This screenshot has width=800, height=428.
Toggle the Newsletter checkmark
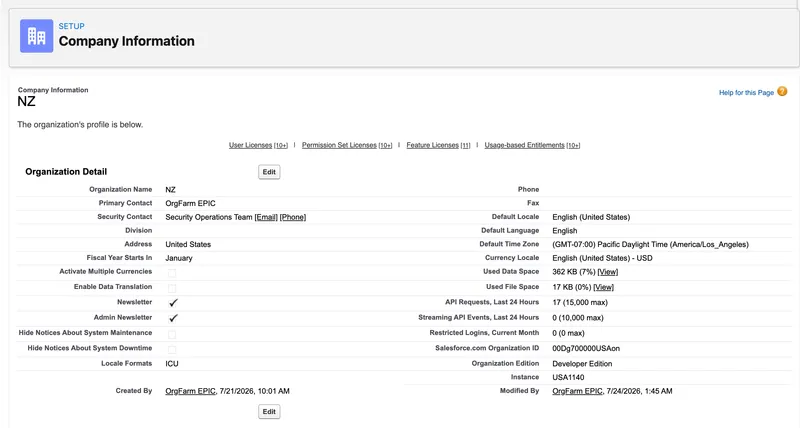(173, 303)
